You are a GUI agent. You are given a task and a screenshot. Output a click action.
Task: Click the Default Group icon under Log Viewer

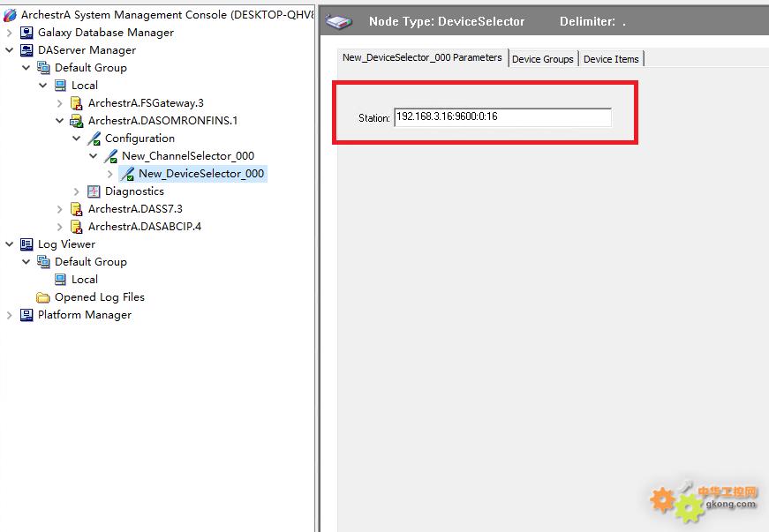tap(43, 262)
